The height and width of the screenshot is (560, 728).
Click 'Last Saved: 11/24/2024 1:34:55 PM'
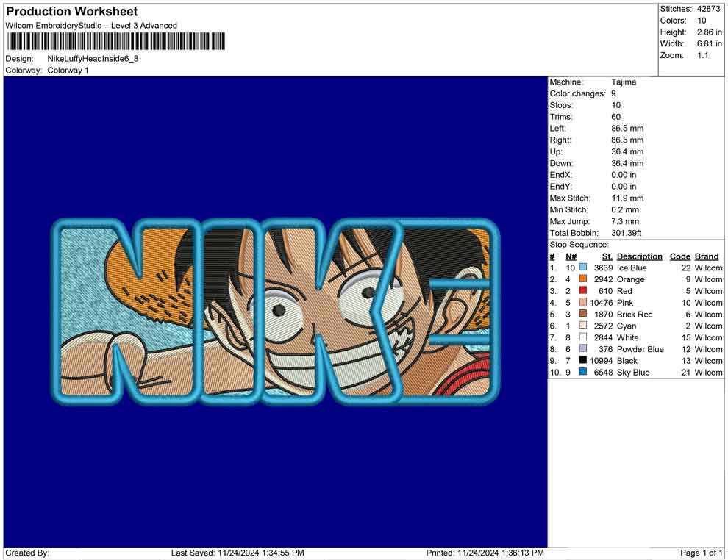click(x=238, y=553)
